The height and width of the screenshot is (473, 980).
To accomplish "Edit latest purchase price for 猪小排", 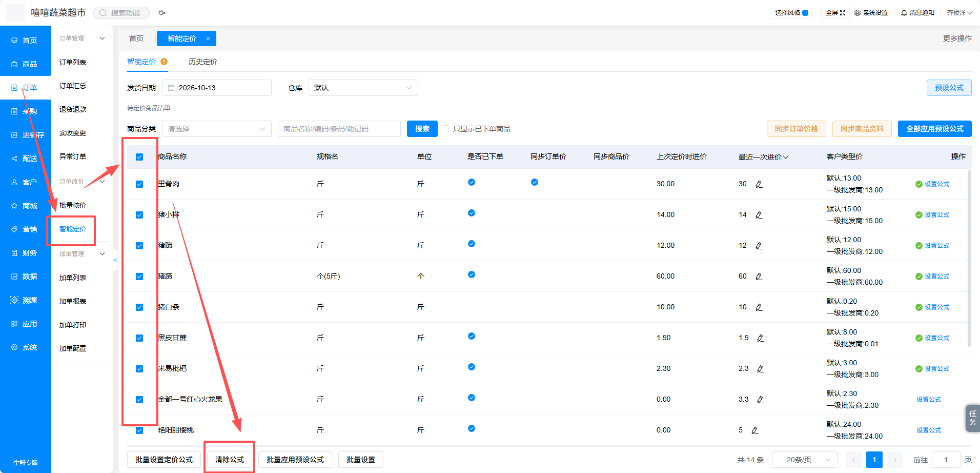I will (x=759, y=215).
